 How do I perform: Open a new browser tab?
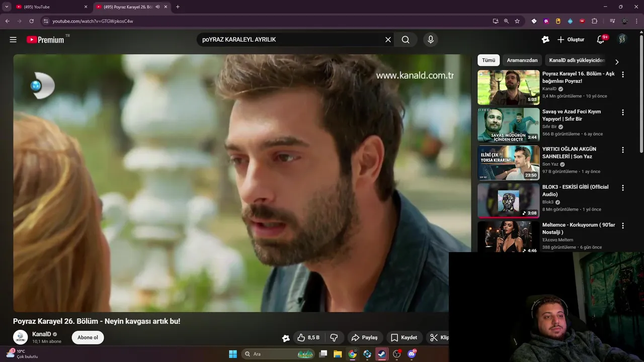(x=178, y=7)
